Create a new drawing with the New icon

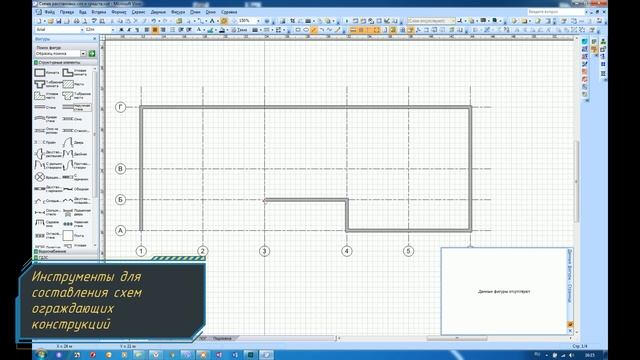click(39, 21)
